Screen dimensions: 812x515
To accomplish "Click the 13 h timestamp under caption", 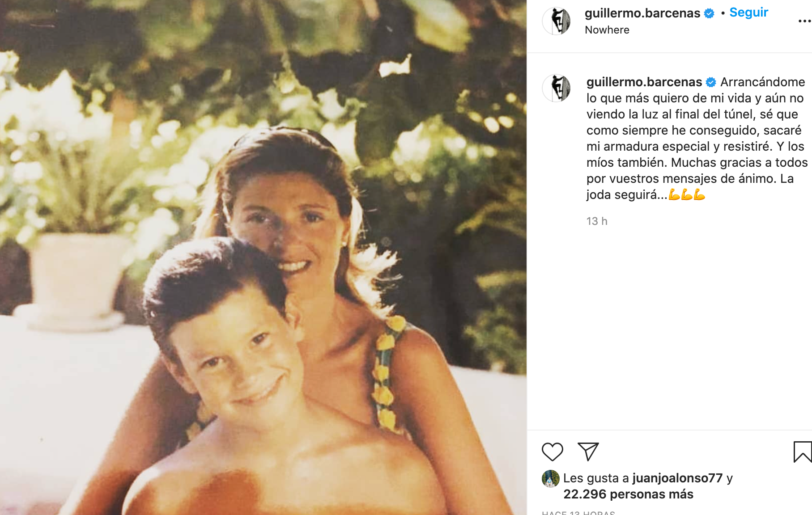I will coord(597,221).
